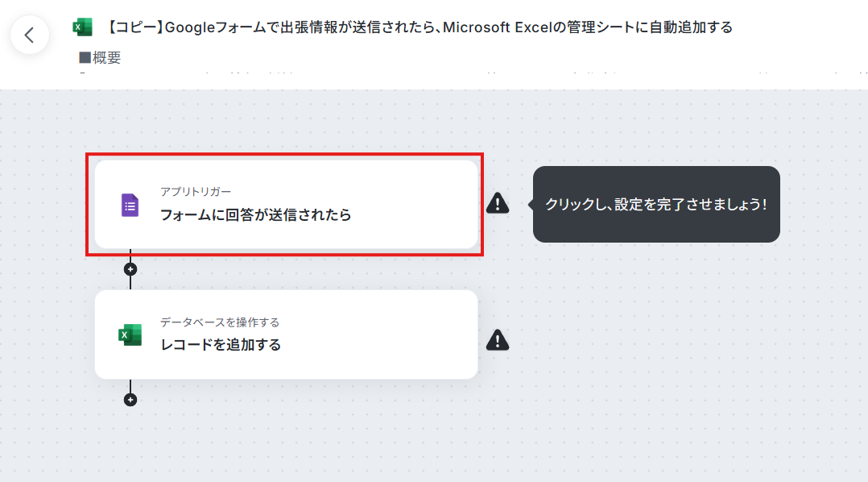Add a step below the trigger card
Image resolution: width=868 pixels, height=482 pixels.
[130, 269]
